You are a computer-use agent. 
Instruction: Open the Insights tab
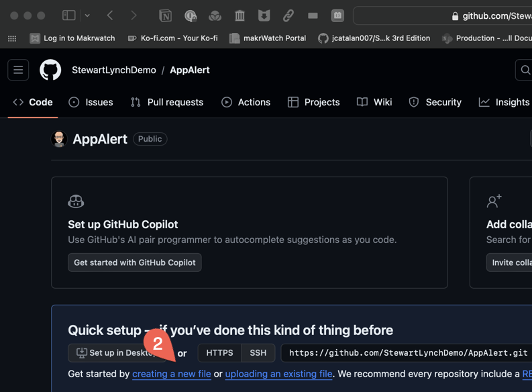tap(504, 102)
